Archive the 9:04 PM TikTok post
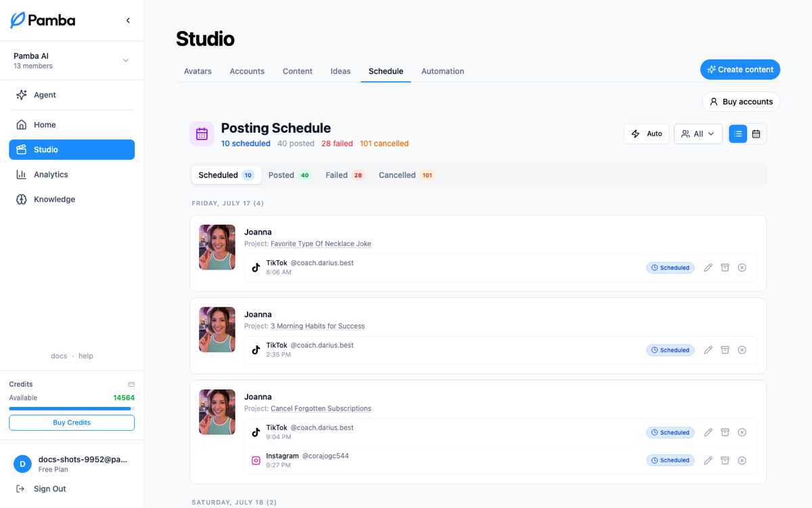812x508 pixels. [725, 432]
